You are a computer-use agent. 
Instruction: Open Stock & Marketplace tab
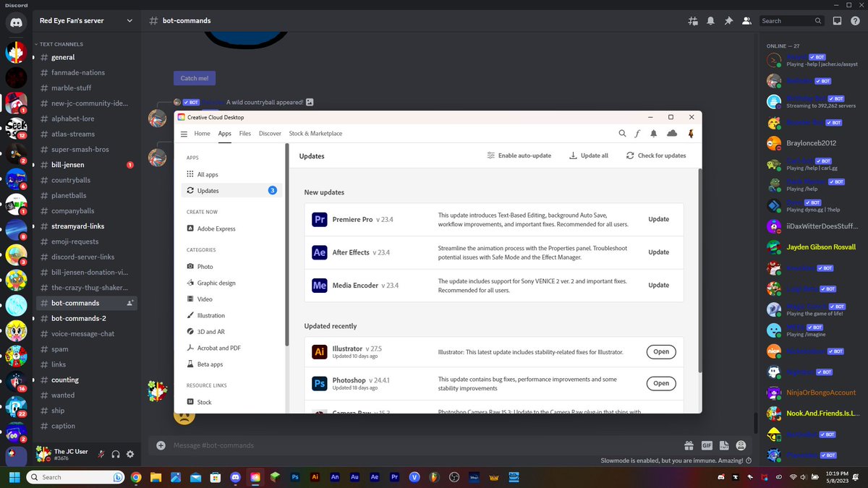click(x=315, y=134)
